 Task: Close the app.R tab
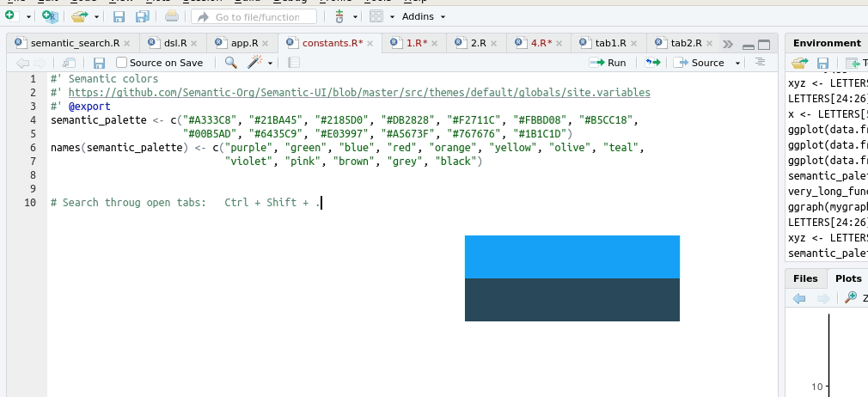(x=266, y=43)
